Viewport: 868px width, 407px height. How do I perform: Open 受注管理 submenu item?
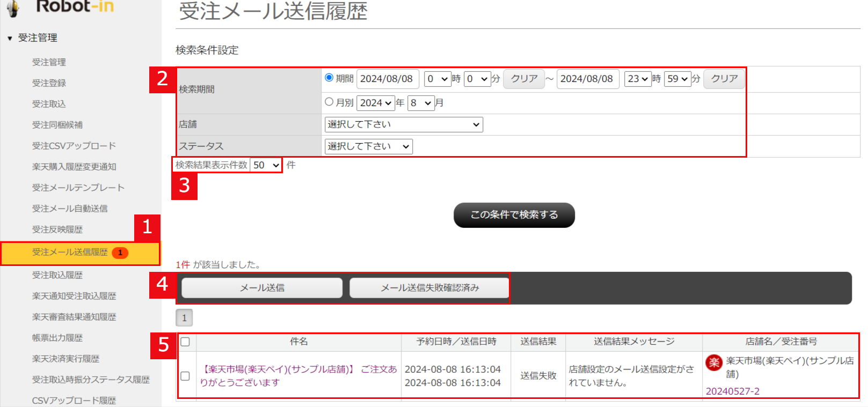pos(49,62)
